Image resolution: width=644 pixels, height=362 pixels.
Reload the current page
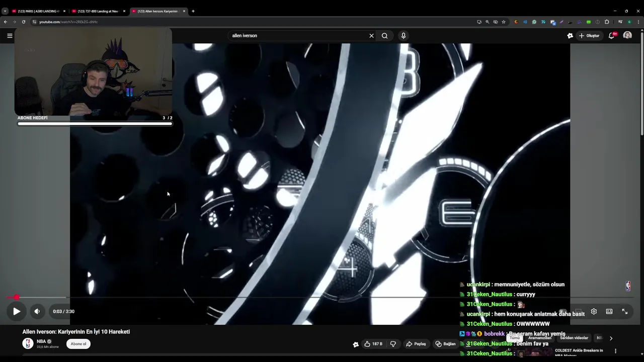click(x=24, y=22)
